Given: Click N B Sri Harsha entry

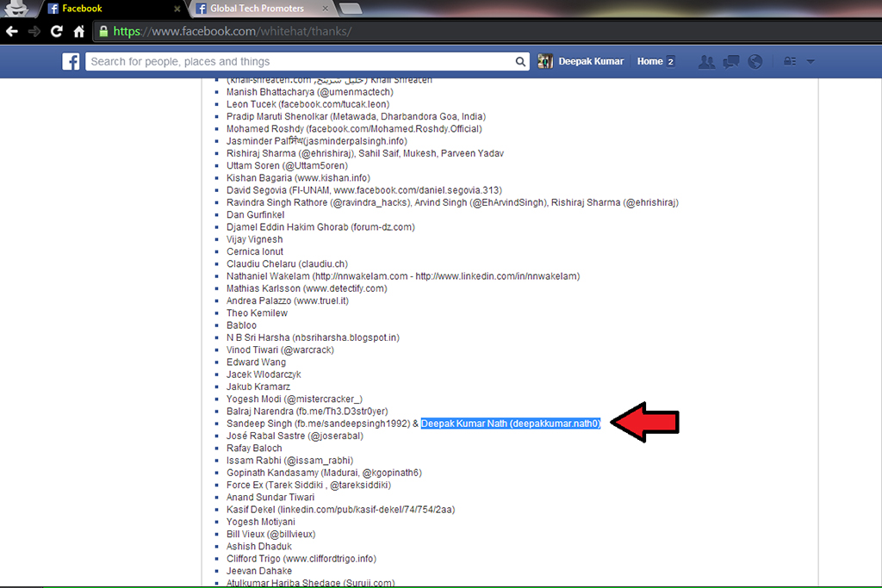Looking at the screenshot, I should click(313, 337).
